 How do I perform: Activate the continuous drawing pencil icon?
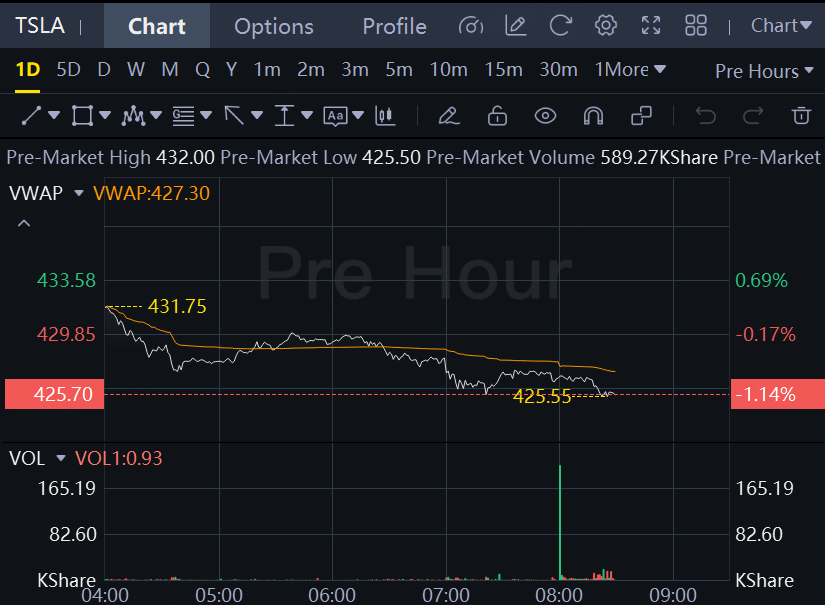449,116
